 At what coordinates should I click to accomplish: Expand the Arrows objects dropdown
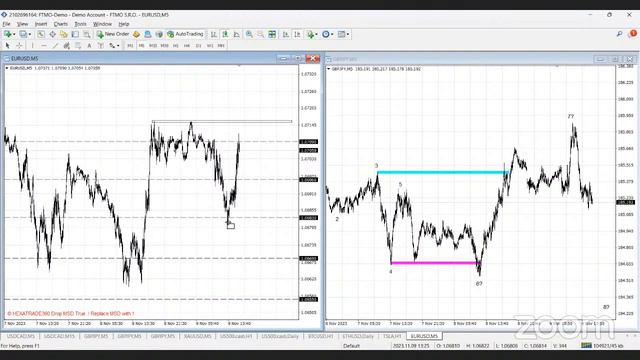click(x=118, y=46)
